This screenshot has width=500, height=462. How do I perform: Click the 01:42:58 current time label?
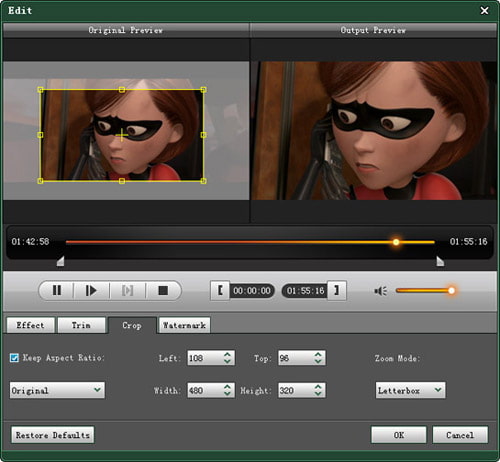pos(30,241)
